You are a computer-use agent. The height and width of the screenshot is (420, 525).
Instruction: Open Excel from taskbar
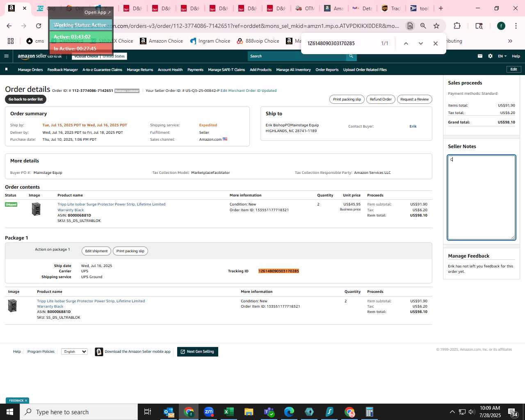(x=229, y=412)
